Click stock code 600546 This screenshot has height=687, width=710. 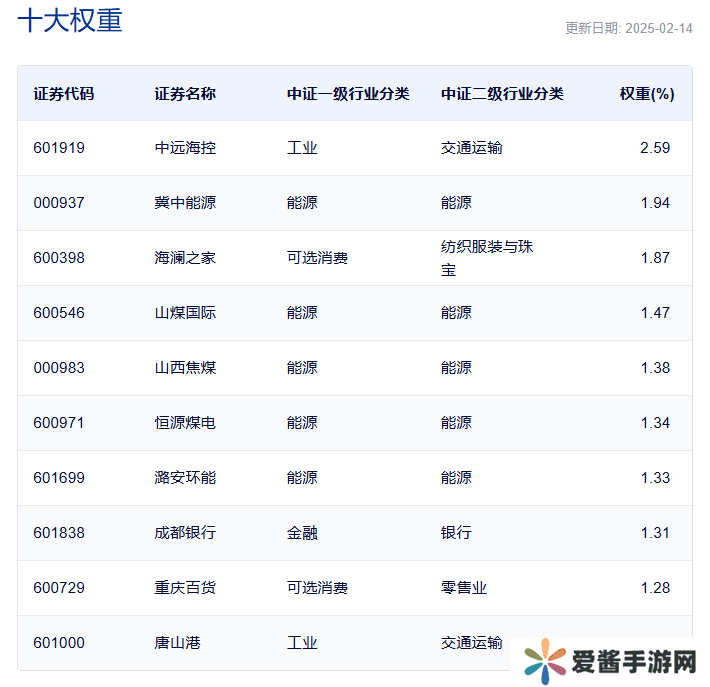59,313
